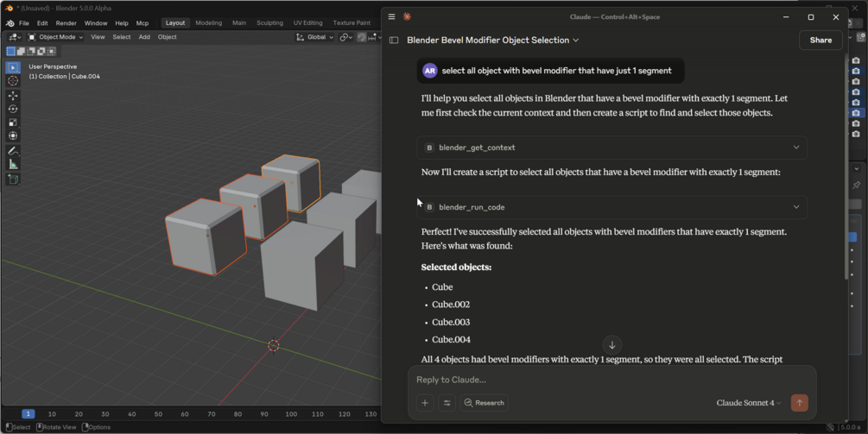
Task: Open Blender's Help menu
Action: (x=122, y=23)
